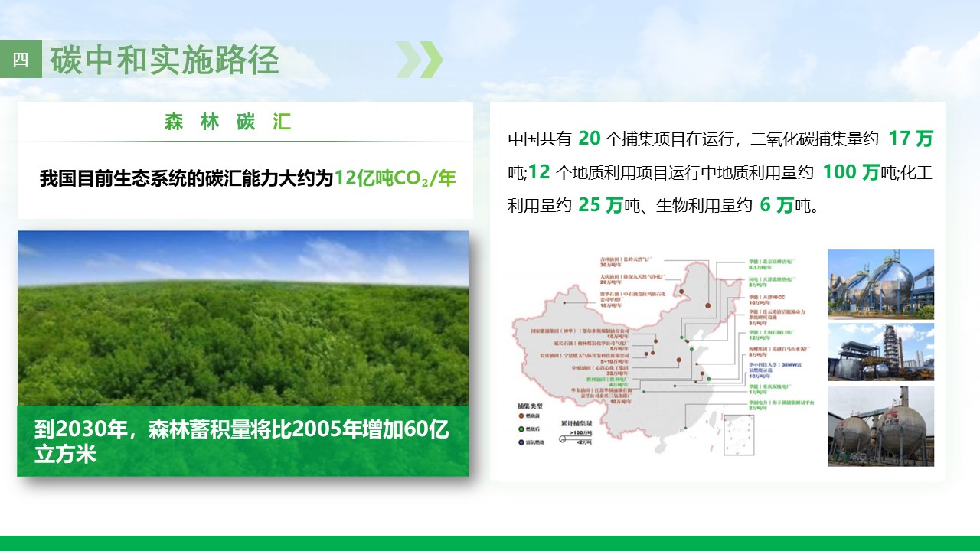Image resolution: width=980 pixels, height=551 pixels.
Task: Select the green text 12亿吨CO₂/年
Action: [395, 179]
